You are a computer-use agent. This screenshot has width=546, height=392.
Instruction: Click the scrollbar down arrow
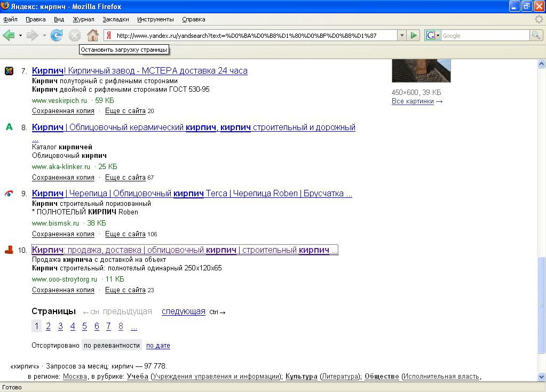541,377
